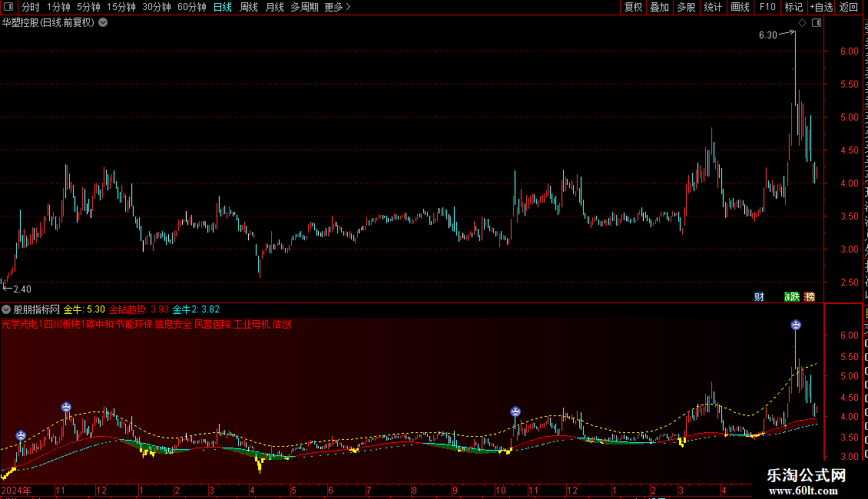Open the 统计 statistics tool
868x499 pixels.
[x=712, y=7]
